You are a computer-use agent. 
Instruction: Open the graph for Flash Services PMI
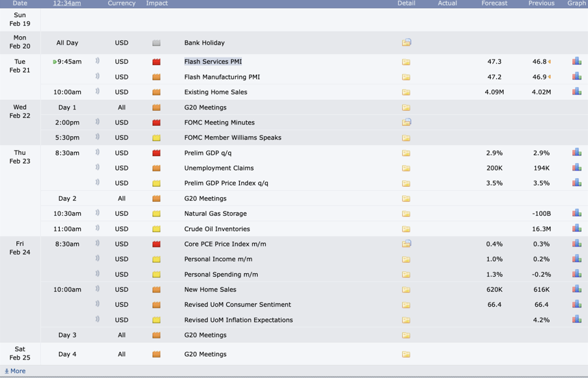point(576,62)
